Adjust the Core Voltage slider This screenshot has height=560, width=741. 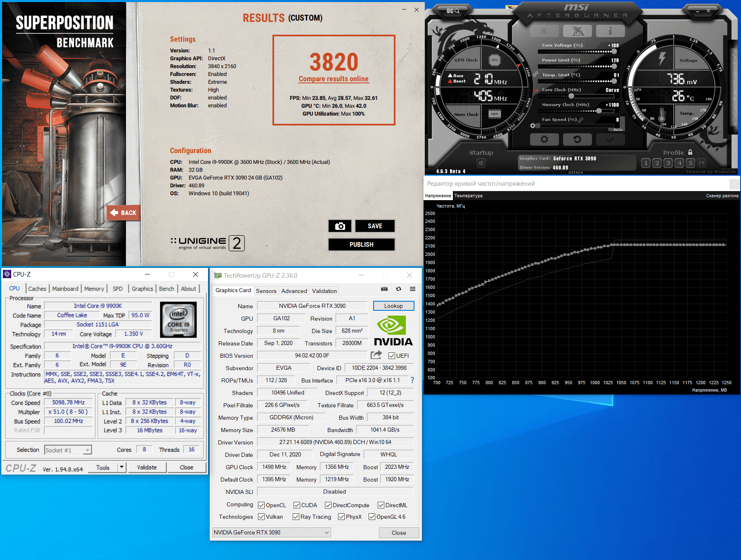click(x=577, y=52)
